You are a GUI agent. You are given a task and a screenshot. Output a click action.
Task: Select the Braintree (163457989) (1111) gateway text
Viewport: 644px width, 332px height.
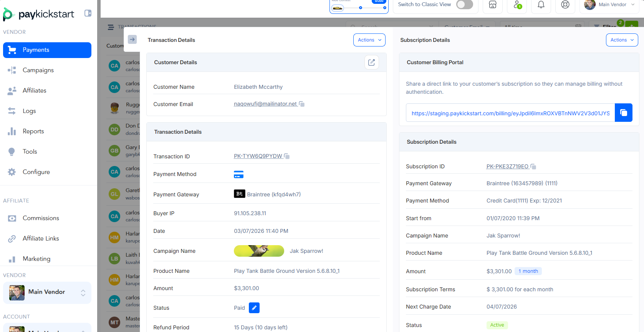(522, 184)
